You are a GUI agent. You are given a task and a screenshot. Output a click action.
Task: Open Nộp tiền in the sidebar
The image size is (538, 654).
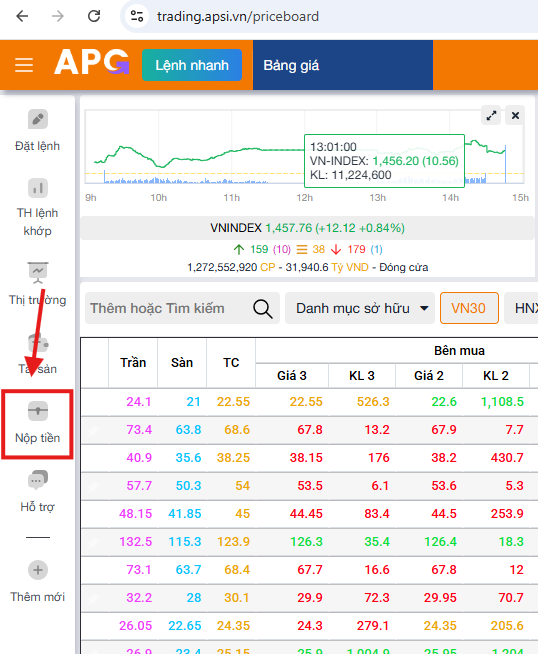click(38, 424)
